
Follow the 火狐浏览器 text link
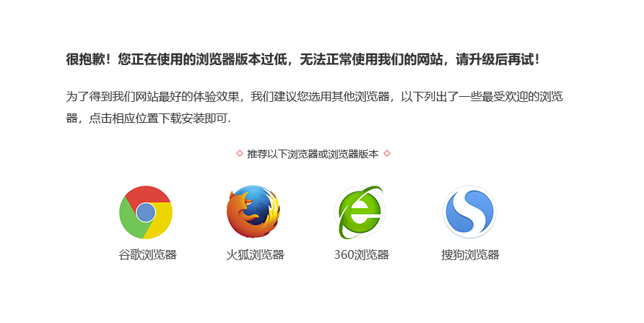click(x=255, y=255)
